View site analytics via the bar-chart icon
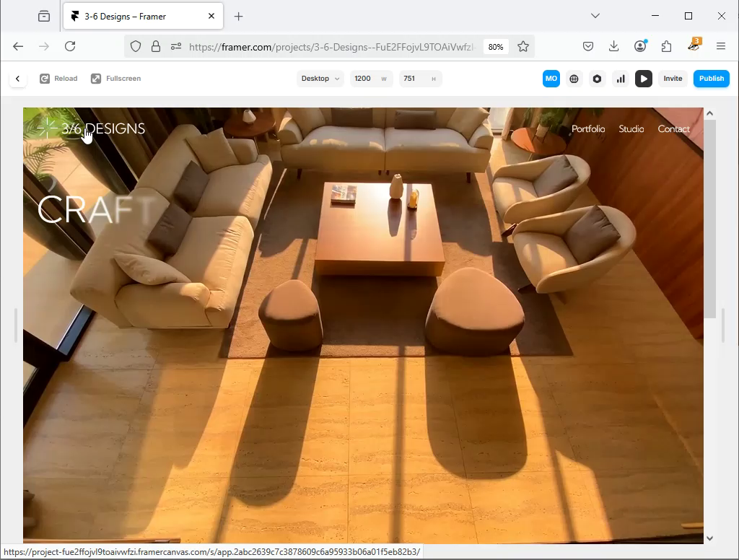The height and width of the screenshot is (560, 739). [621, 78]
